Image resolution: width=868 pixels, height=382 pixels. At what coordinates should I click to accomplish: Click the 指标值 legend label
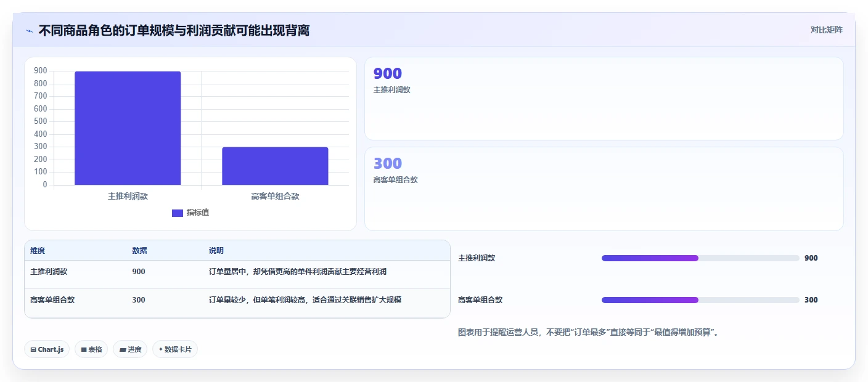[x=198, y=213]
